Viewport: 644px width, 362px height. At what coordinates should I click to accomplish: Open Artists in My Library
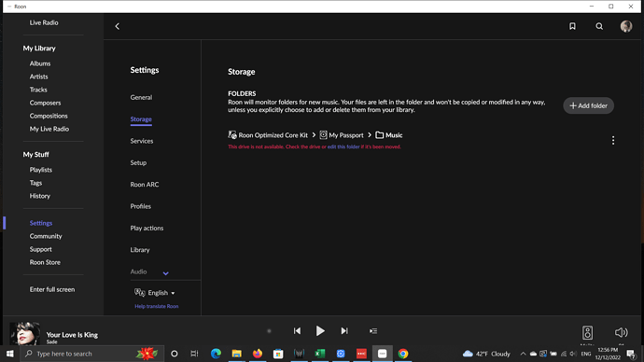pos(38,77)
